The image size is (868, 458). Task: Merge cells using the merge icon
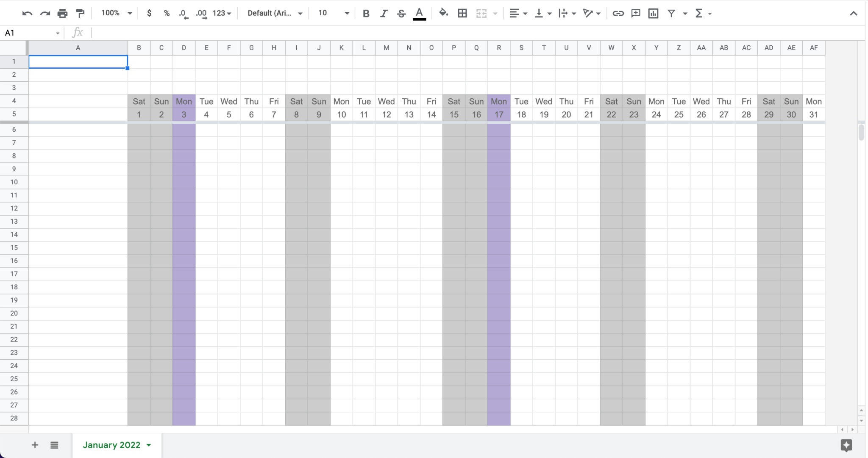point(481,13)
